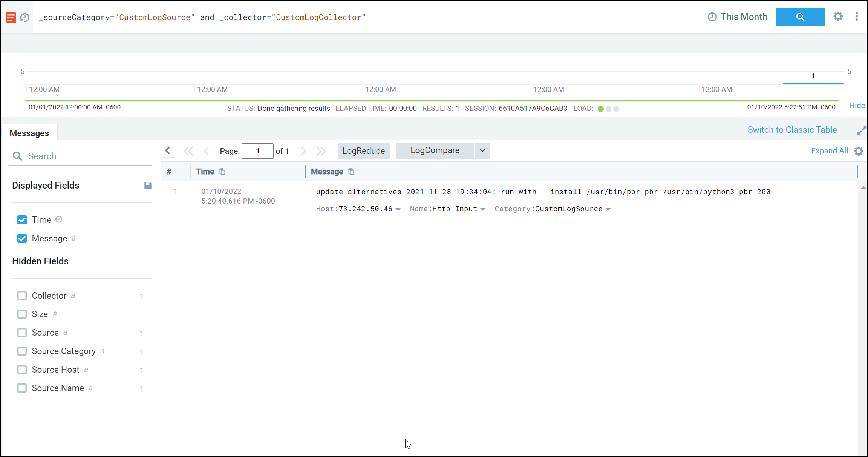Viewport: 868px width, 457px height.
Task: Click the copy icon next to Time column
Action: click(x=223, y=172)
